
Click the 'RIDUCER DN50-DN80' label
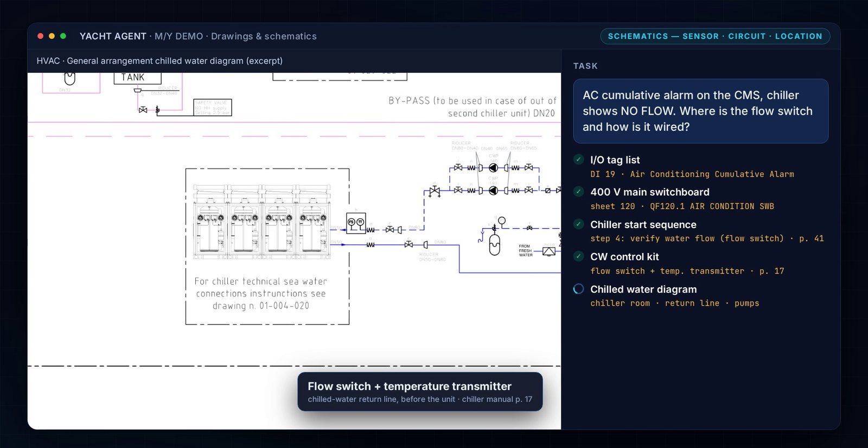[432, 257]
